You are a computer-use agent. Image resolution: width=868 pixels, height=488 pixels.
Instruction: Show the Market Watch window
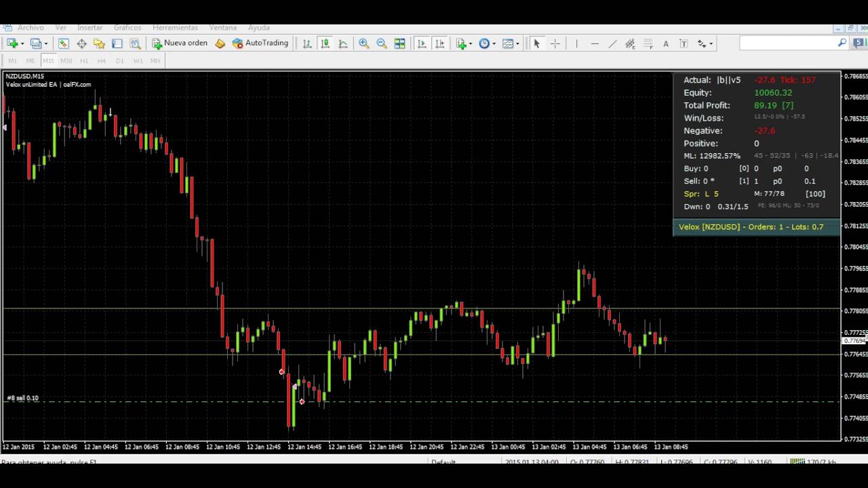(63, 43)
